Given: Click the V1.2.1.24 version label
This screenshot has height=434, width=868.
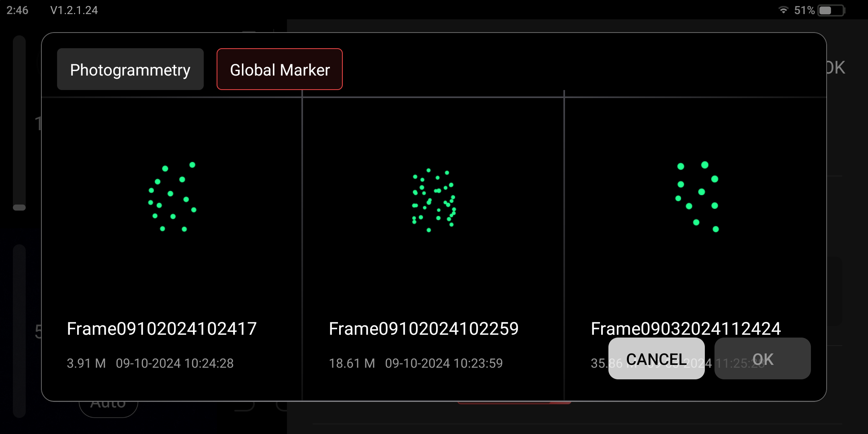Looking at the screenshot, I should [74, 10].
